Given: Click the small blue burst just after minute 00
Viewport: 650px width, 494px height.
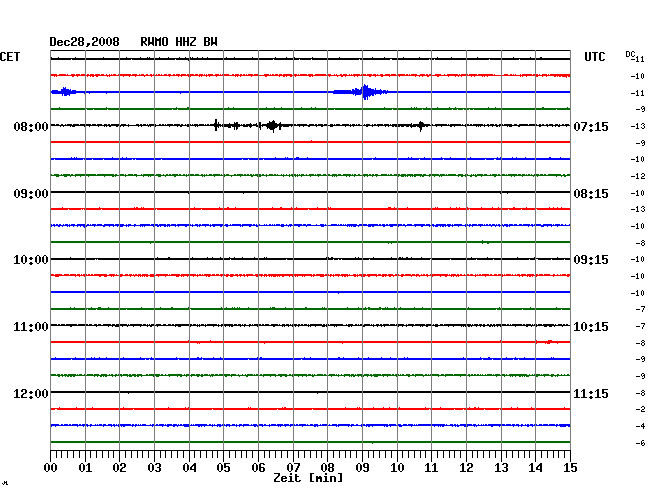Looking at the screenshot, I should [65, 92].
